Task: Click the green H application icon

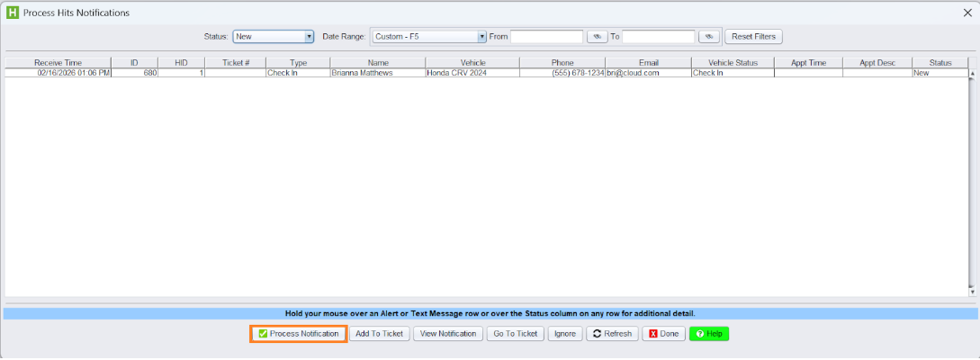Action: 13,13
